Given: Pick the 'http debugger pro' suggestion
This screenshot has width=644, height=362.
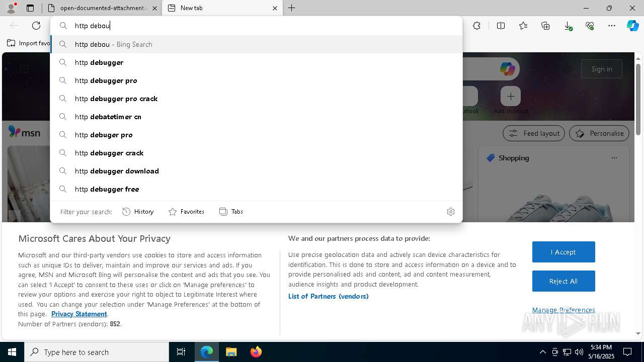Looking at the screenshot, I should (256, 80).
